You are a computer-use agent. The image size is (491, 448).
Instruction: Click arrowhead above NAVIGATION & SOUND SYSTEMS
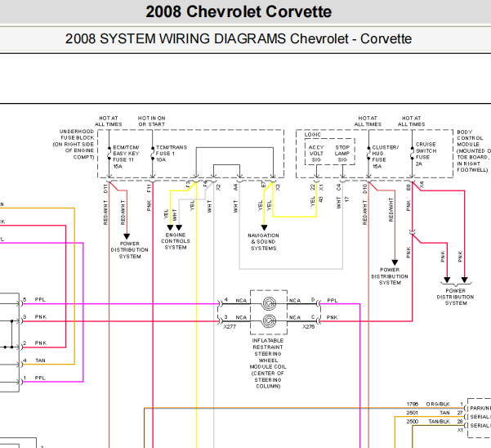[x=264, y=227]
